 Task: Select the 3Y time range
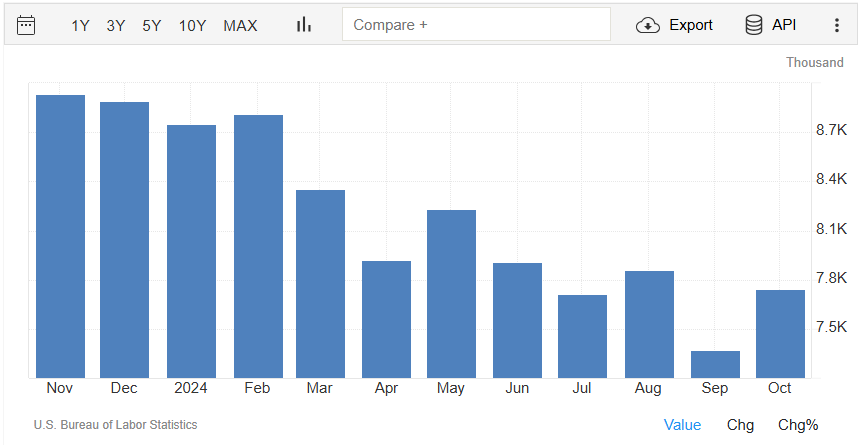point(116,26)
